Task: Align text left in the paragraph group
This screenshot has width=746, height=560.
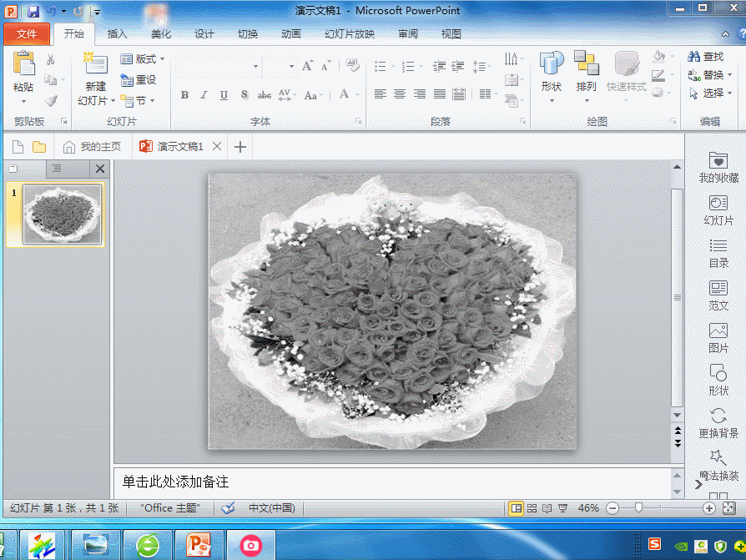Action: pyautogui.click(x=380, y=94)
